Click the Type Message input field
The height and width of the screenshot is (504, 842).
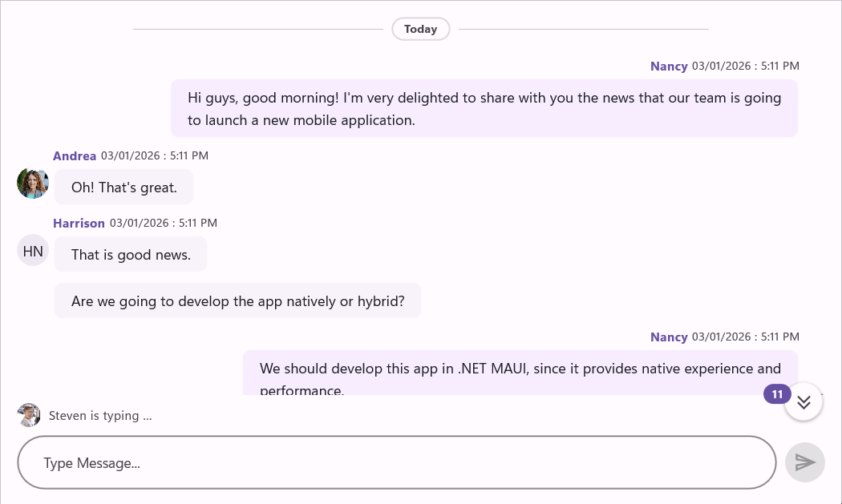click(x=396, y=462)
